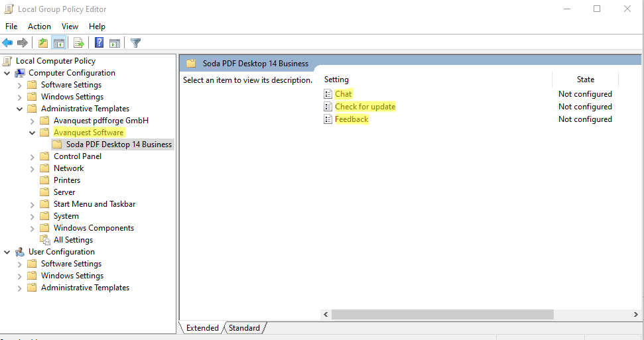Image resolution: width=644 pixels, height=340 pixels.
Task: Click the Back arrow toolbar icon
Action: point(7,42)
